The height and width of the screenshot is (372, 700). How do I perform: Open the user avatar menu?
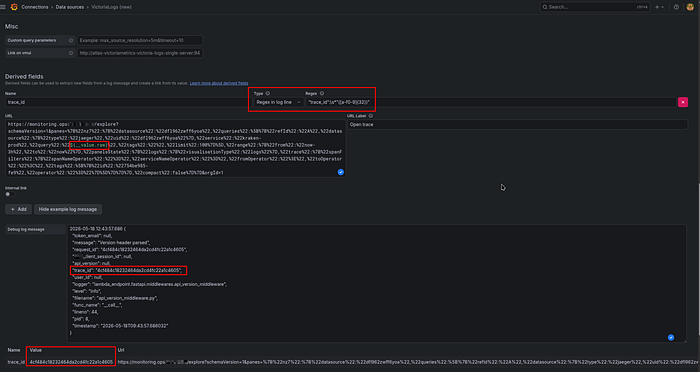point(690,7)
